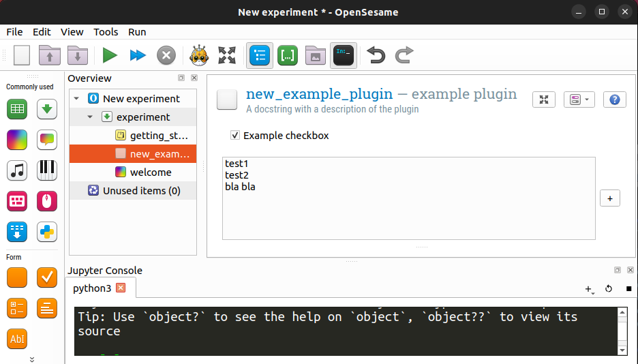Select the loop table item icon
638x364 pixels.
pyautogui.click(x=17, y=108)
